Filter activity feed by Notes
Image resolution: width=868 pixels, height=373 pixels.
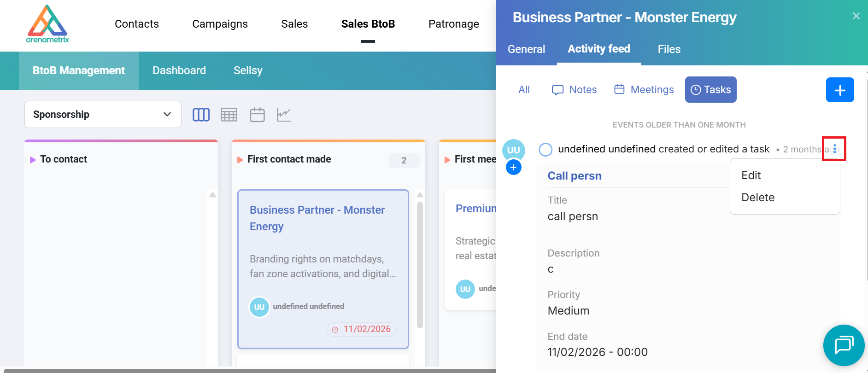pos(574,90)
